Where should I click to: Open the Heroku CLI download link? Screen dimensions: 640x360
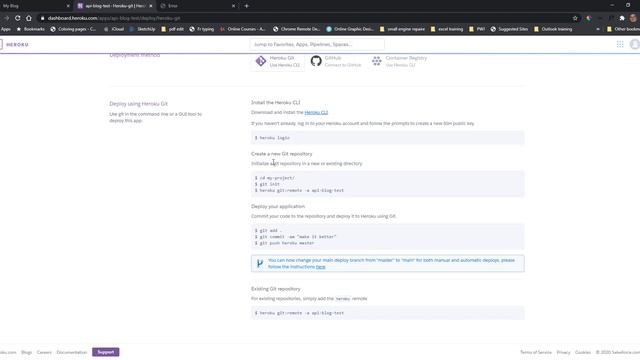316,112
